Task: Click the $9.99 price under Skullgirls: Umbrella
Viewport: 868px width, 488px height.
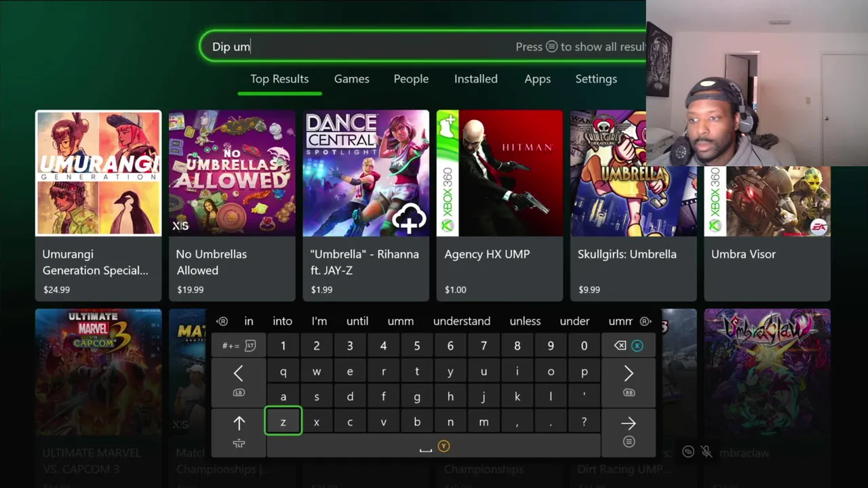Action: click(589, 289)
